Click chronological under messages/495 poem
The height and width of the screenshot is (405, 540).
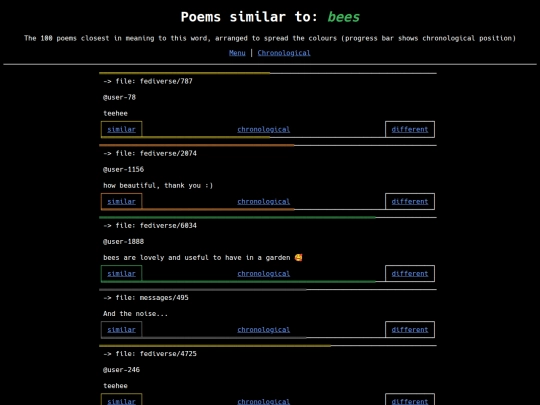pyautogui.click(x=263, y=330)
